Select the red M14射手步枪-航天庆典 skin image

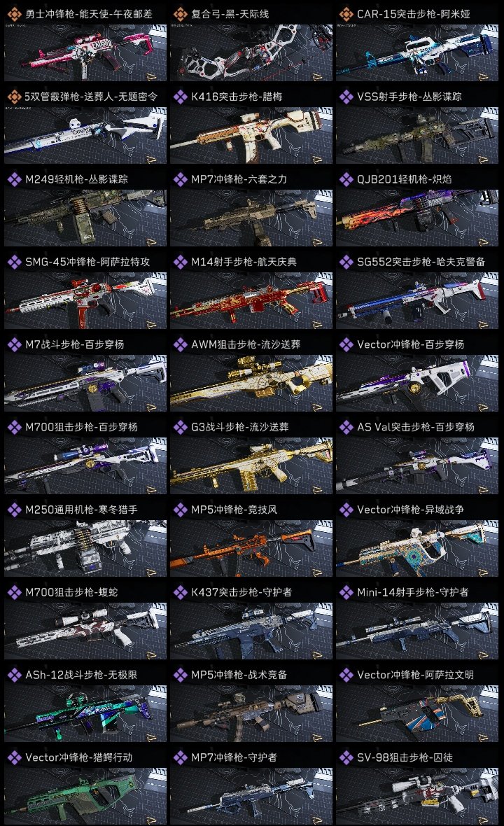(251, 300)
